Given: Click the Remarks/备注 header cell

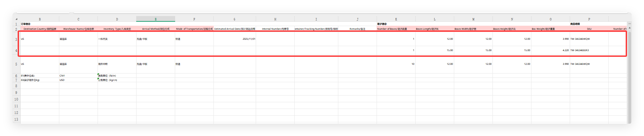Looking at the screenshot, I should pos(357,29).
